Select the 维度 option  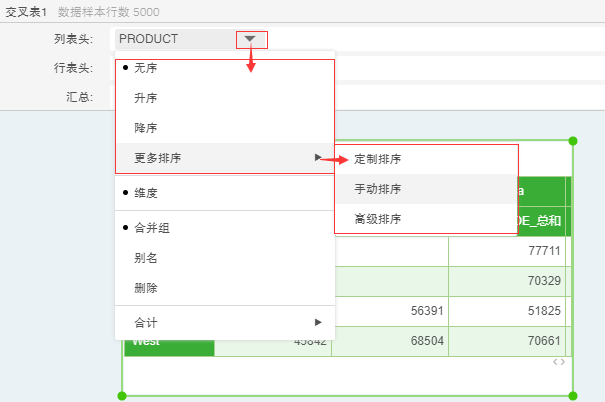[146, 191]
